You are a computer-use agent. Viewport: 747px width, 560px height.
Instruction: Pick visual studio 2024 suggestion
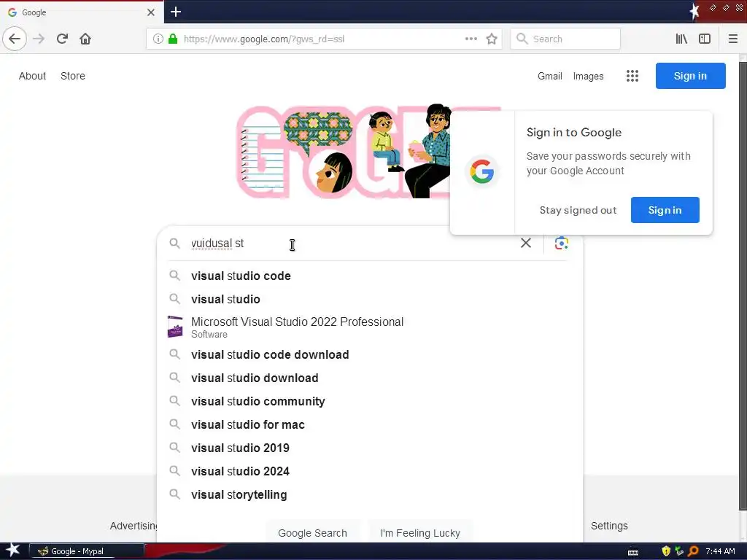(x=370, y=472)
